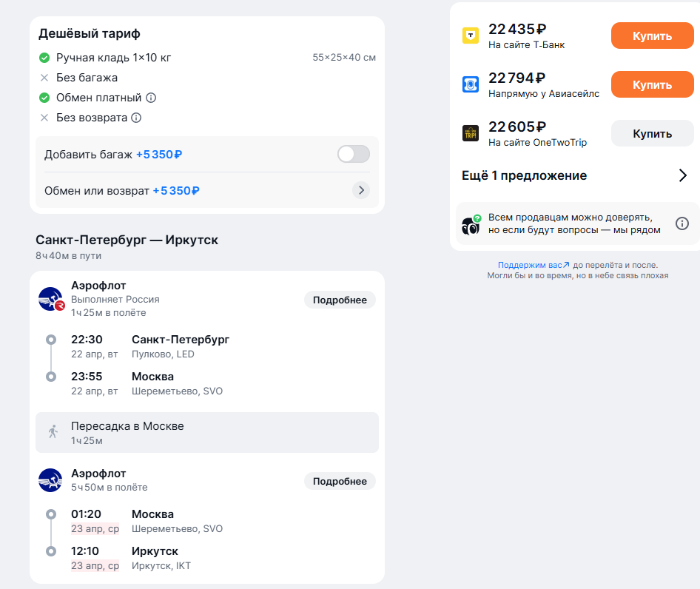This screenshot has height=589, width=700.
Task: Buy ticket on T-Bank for 22 435₽
Action: tap(652, 36)
